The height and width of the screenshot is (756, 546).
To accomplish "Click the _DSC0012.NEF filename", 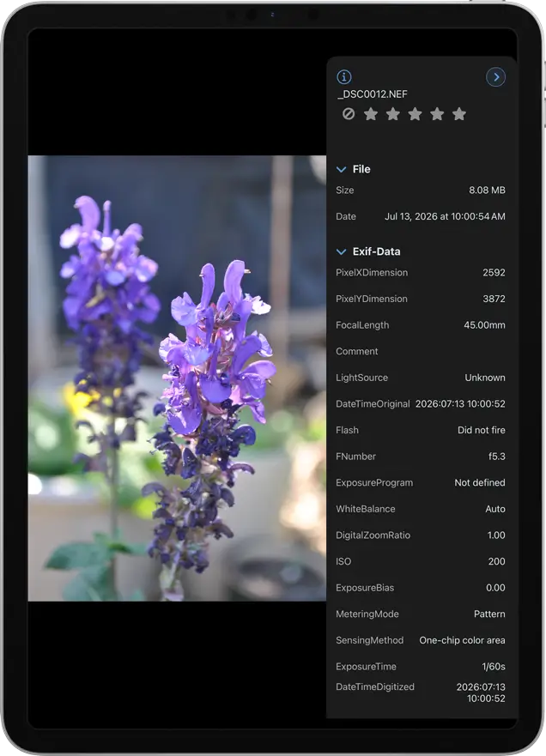I will (372, 94).
